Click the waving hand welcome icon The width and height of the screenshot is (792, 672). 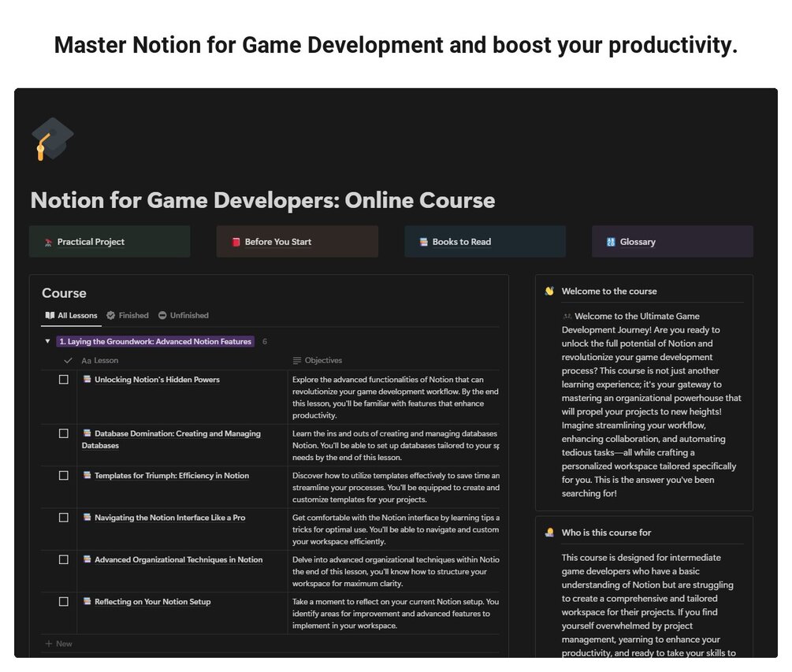click(x=549, y=291)
